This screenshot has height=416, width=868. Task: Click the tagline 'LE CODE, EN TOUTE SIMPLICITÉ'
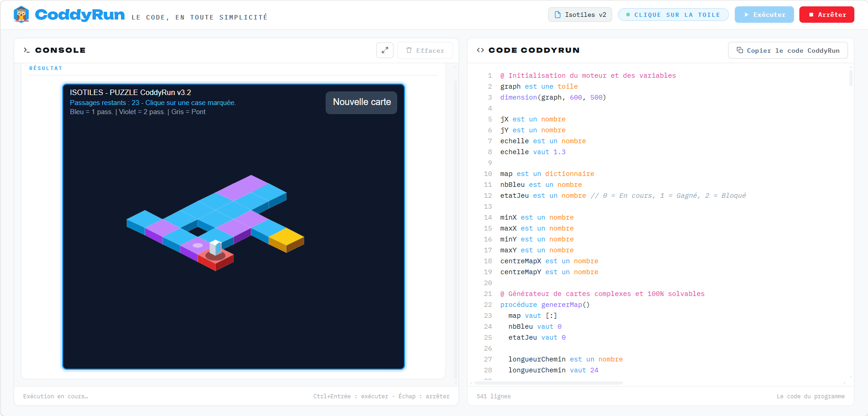coord(200,17)
